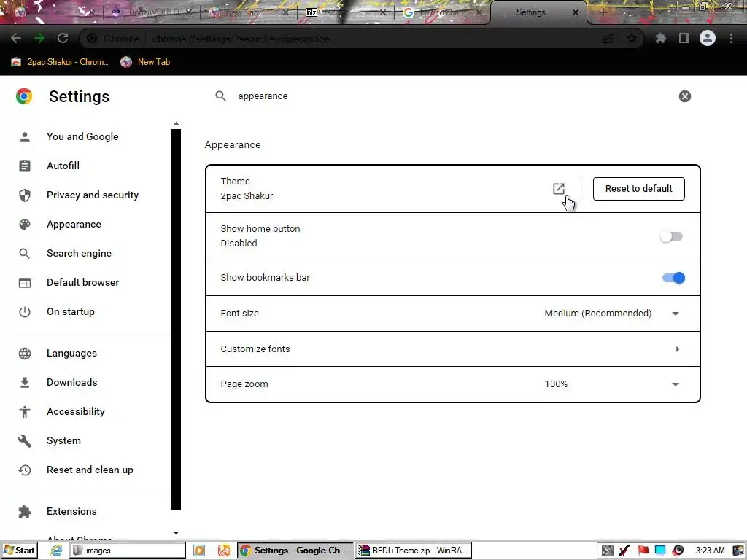Switch to BFDI+Theme.zip WinRAR window

point(414,551)
